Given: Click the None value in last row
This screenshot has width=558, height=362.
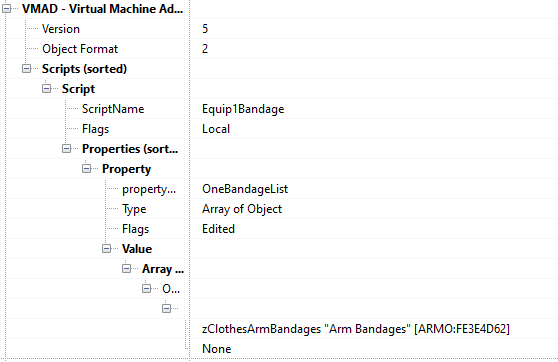Looking at the screenshot, I should point(217,349).
